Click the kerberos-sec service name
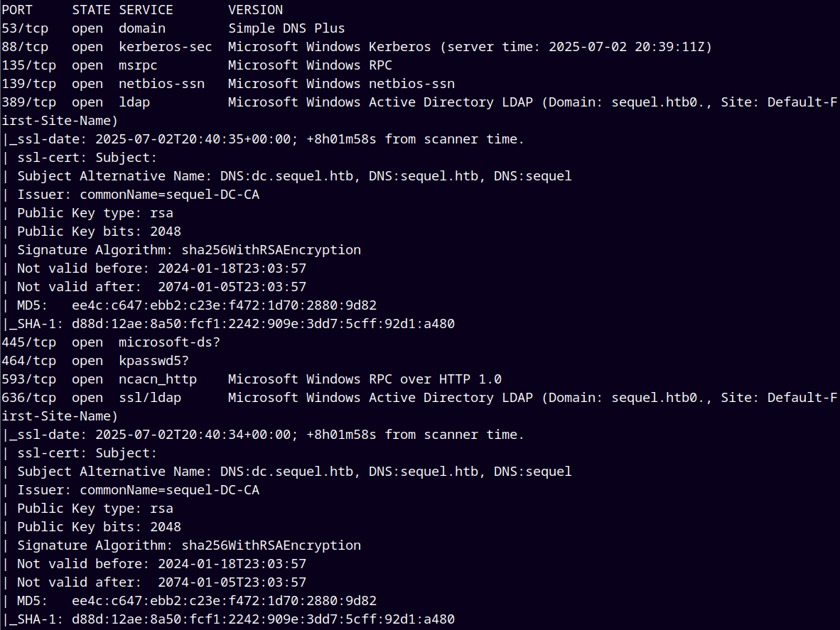This screenshot has width=840, height=630. [165, 47]
